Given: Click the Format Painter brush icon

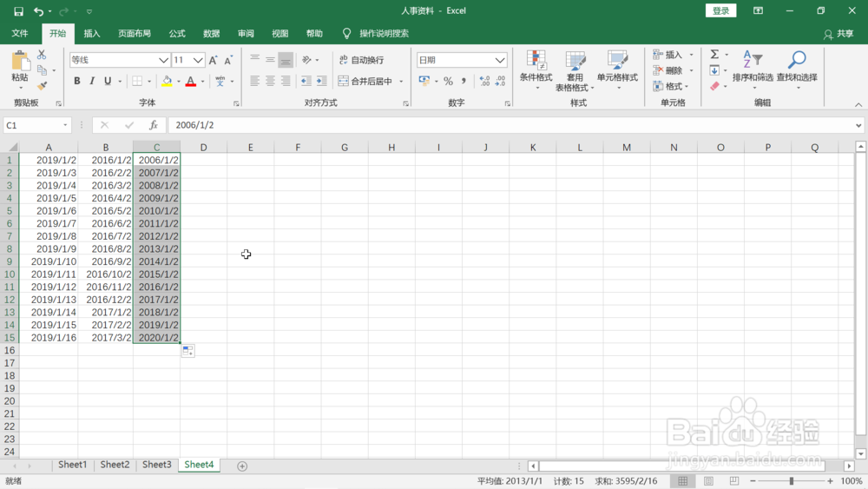Looking at the screenshot, I should coord(42,86).
